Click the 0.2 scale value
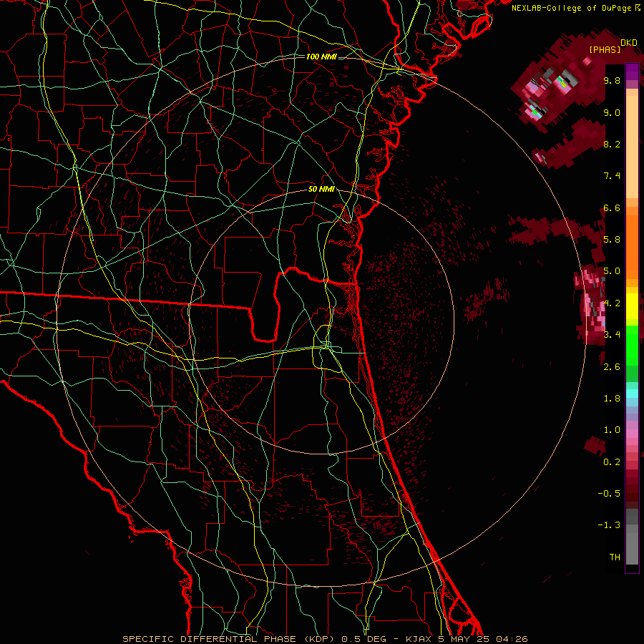This screenshot has width=644, height=644. [x=612, y=462]
